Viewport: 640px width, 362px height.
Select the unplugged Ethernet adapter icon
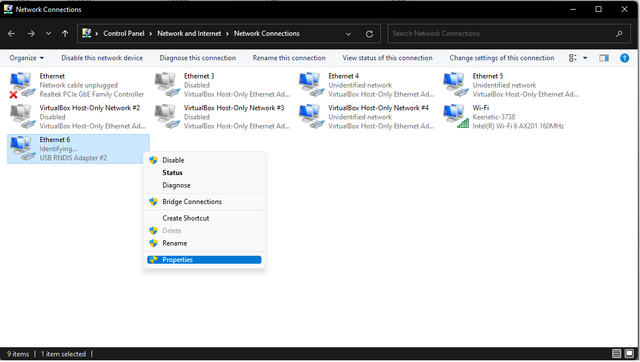click(x=22, y=84)
